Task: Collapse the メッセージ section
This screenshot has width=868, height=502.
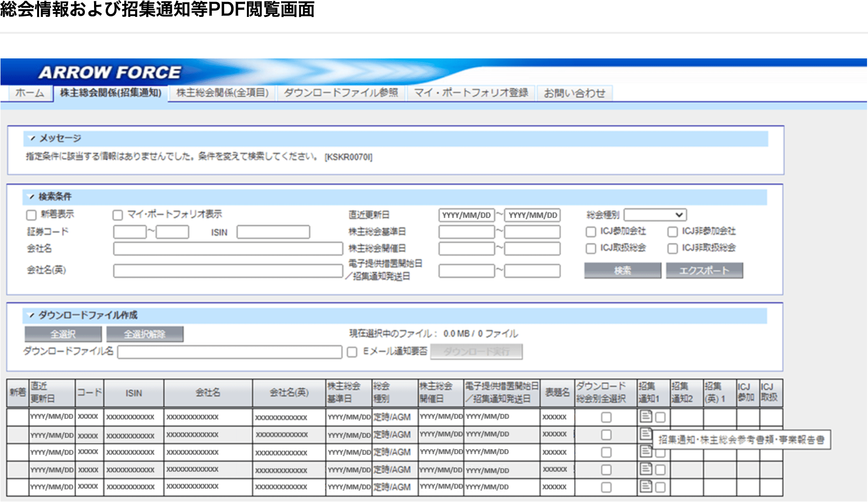Action: click(x=32, y=139)
